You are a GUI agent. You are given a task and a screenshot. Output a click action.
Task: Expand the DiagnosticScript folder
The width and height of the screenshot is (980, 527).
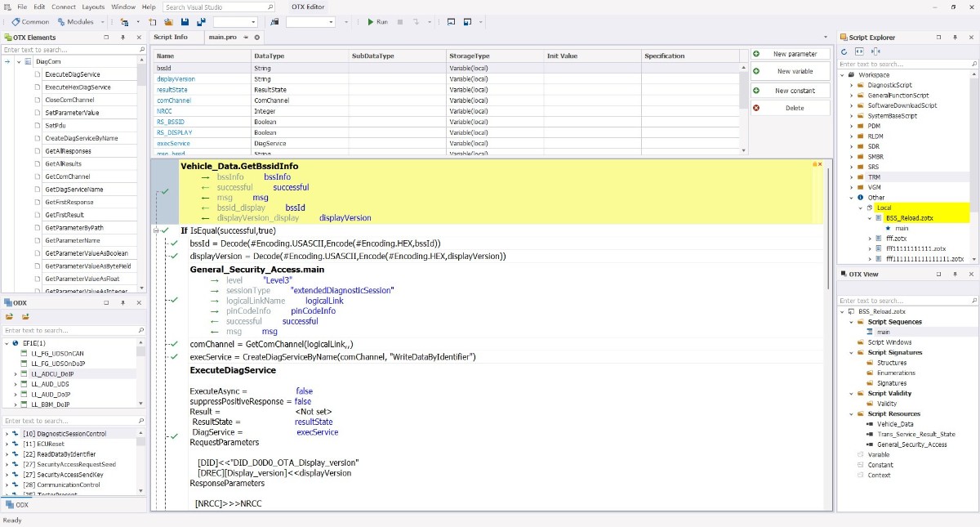point(850,85)
